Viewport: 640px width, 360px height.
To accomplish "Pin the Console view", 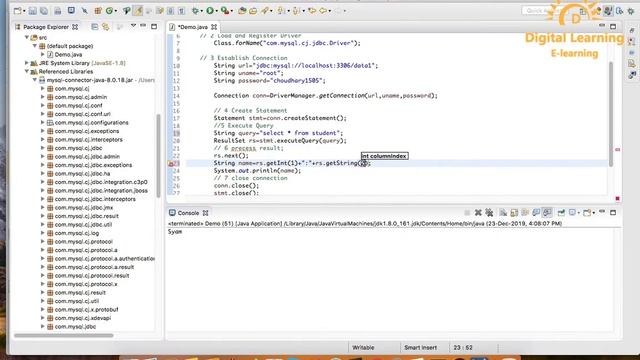I will click(561, 213).
